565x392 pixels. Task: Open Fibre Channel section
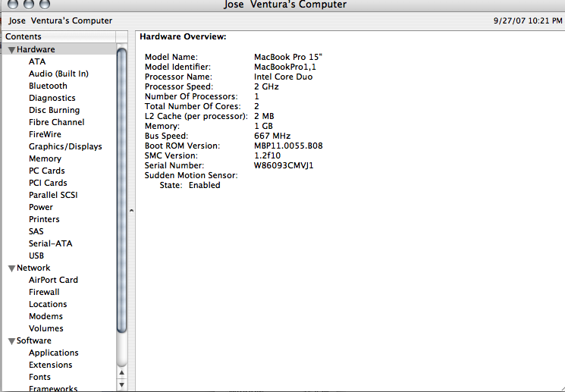click(x=57, y=122)
